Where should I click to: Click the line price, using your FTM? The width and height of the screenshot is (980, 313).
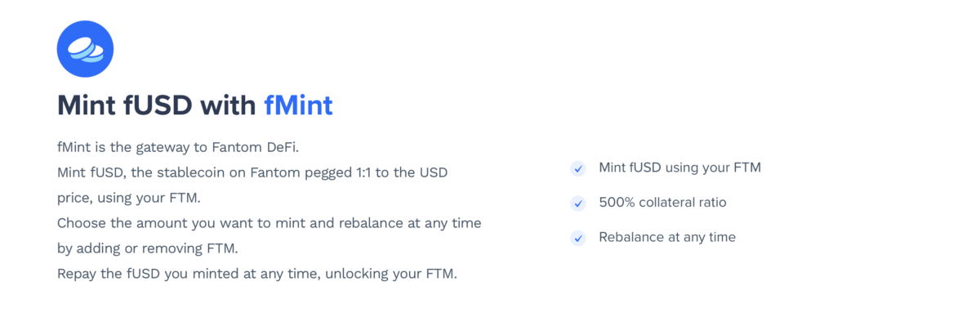click(128, 198)
